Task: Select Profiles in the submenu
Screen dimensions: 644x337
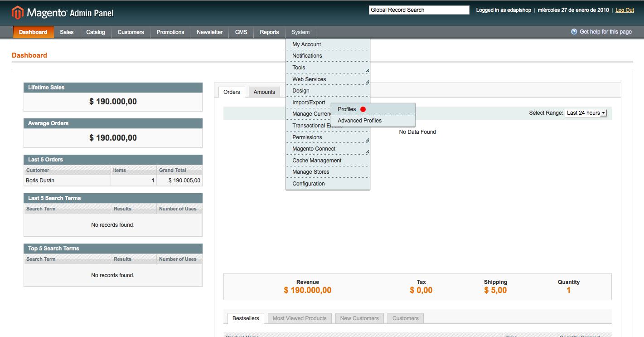Action: pyautogui.click(x=373, y=109)
